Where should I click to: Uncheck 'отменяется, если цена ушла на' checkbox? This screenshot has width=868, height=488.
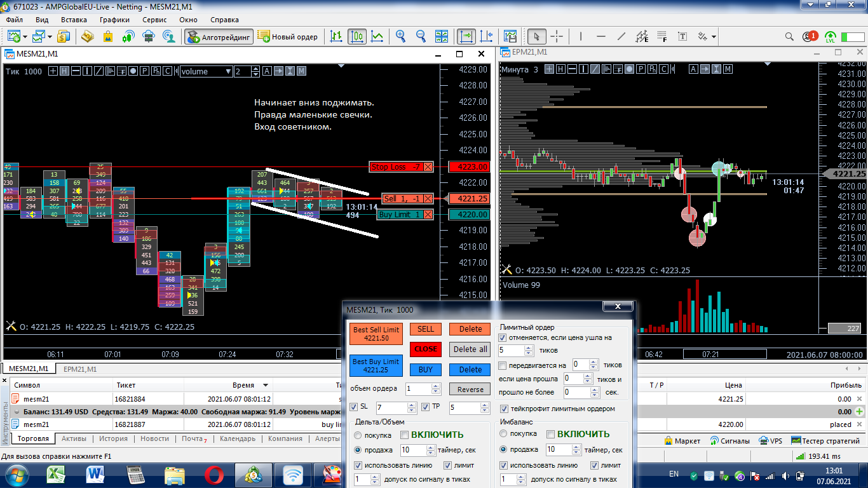tap(503, 338)
